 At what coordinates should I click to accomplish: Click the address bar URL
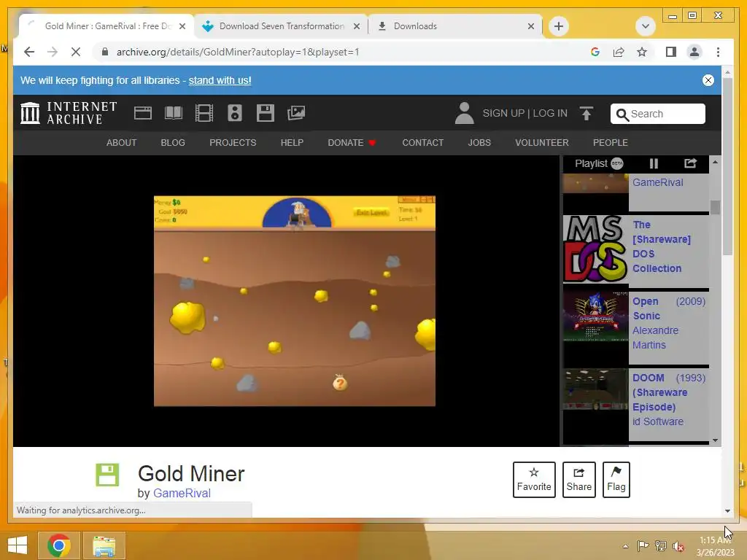238,52
